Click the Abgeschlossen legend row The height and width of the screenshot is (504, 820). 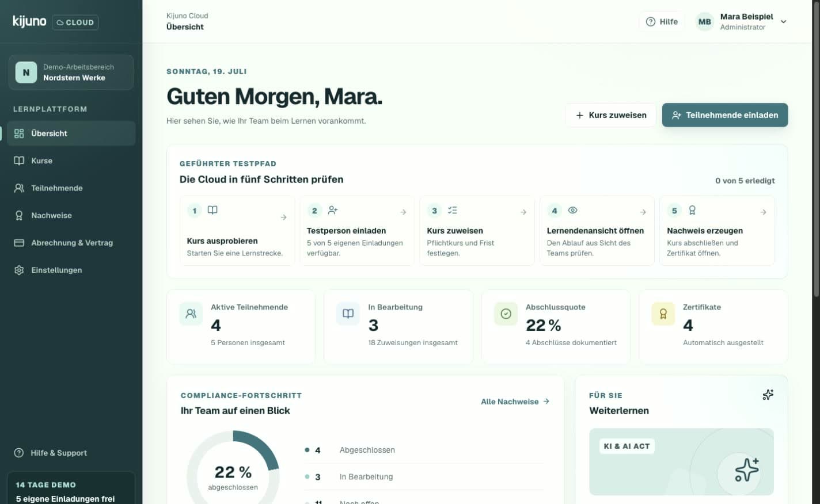[x=424, y=450]
